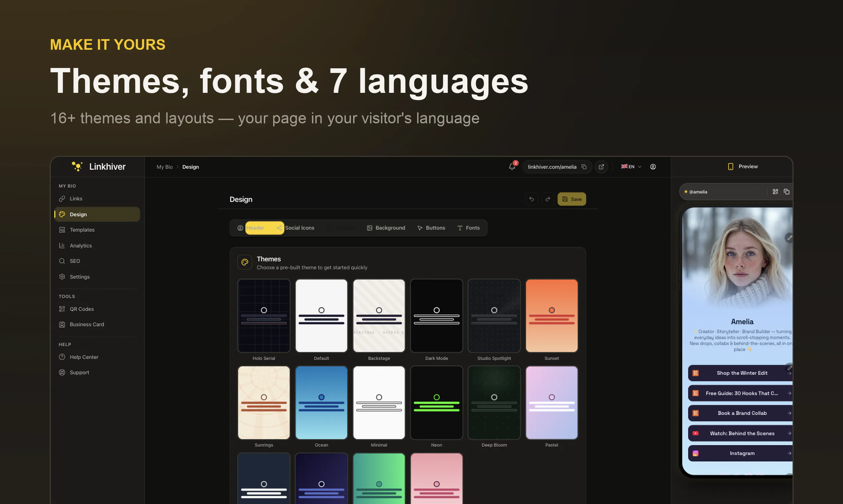The image size is (843, 504).
Task: Switch to the Fonts tab
Action: (468, 228)
